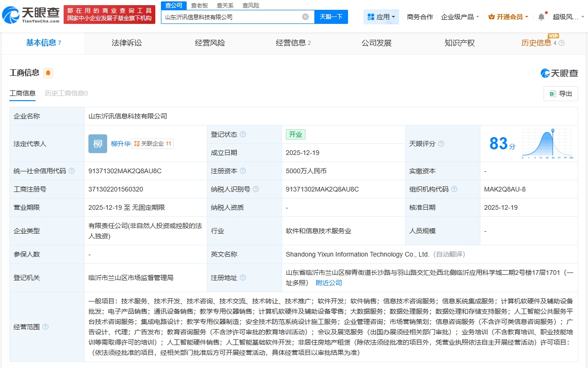Clear the search box with X icon
The image size is (588, 368).
pyautogui.click(x=305, y=17)
